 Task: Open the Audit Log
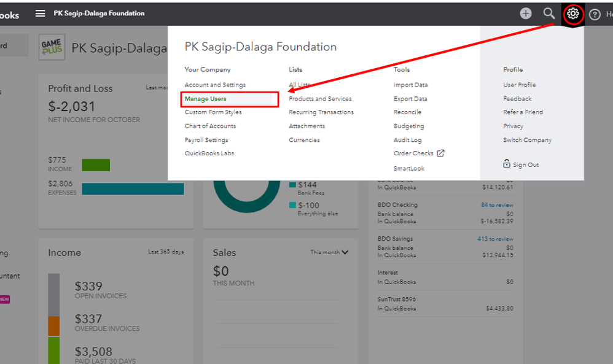point(407,140)
